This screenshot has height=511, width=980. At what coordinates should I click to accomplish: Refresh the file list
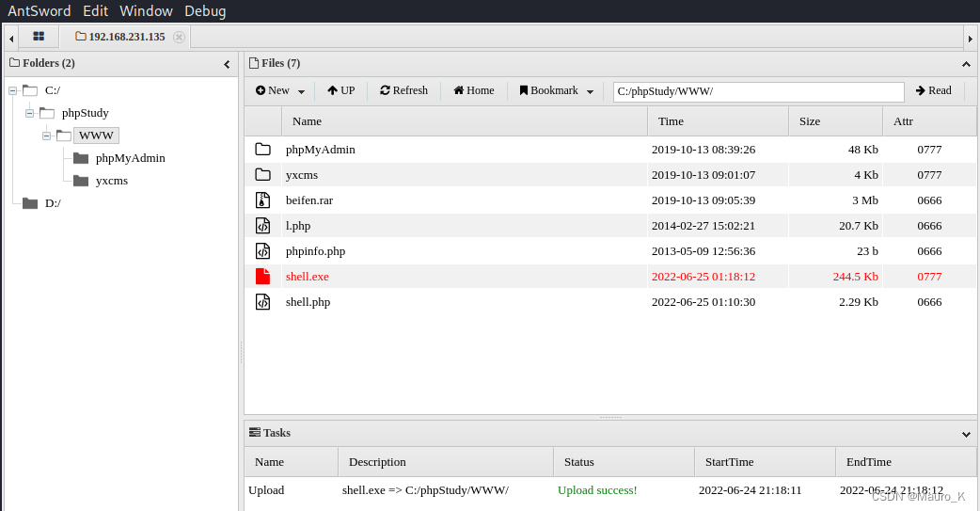point(403,90)
